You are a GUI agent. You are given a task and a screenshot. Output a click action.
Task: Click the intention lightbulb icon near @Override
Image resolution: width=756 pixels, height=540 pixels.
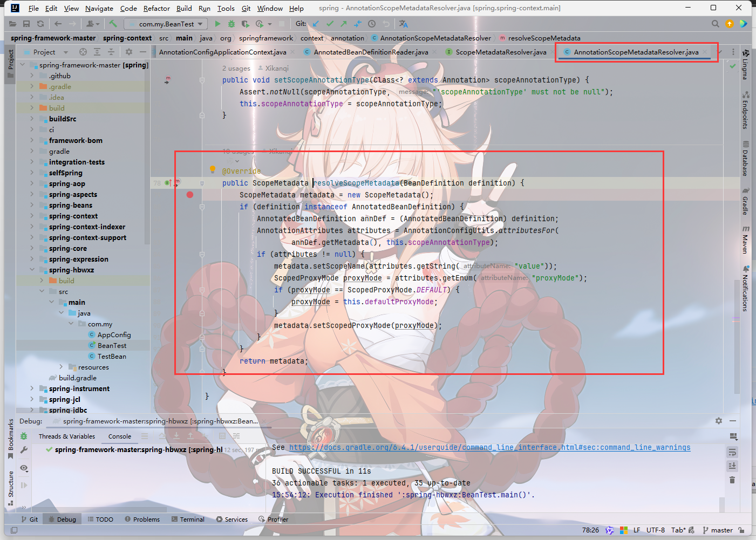coord(213,170)
